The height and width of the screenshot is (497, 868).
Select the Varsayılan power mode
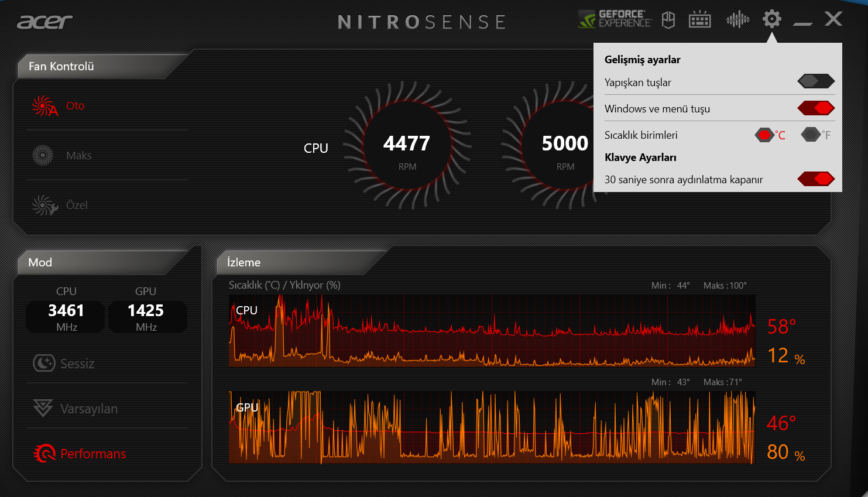click(75, 409)
